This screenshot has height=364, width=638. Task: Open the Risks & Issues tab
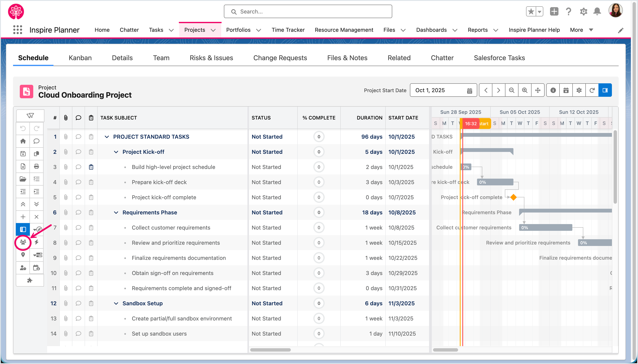pos(211,58)
